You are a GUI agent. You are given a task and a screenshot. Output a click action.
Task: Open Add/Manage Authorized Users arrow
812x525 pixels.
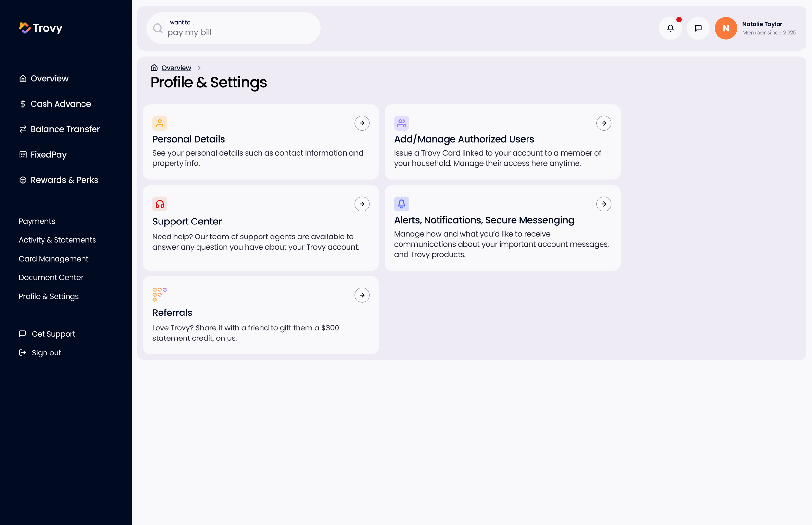coord(603,123)
